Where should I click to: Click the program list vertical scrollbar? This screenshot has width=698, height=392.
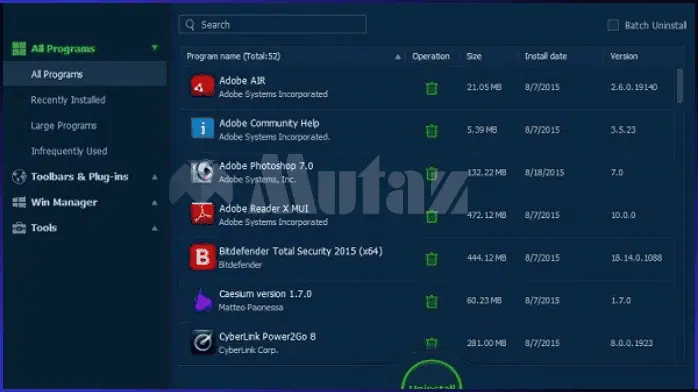680,85
